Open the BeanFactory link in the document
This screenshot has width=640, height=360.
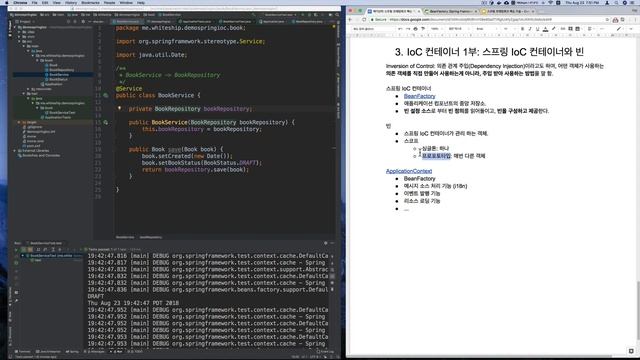coord(420,96)
